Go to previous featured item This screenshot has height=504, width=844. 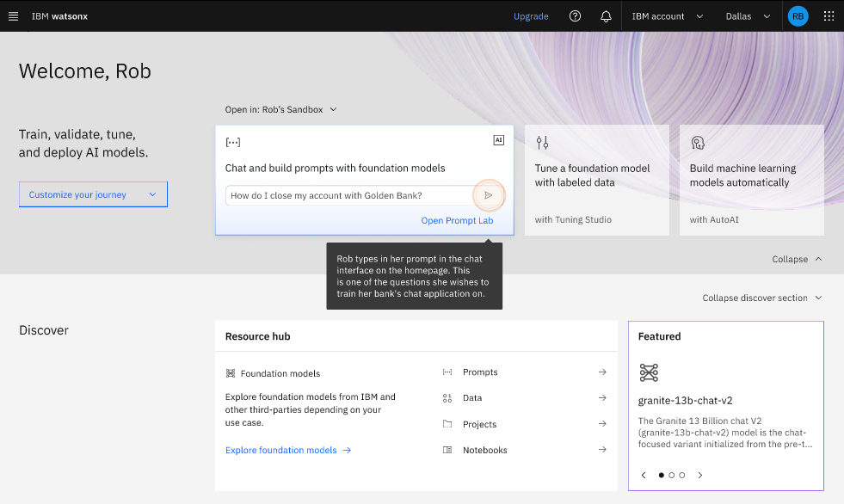(644, 475)
